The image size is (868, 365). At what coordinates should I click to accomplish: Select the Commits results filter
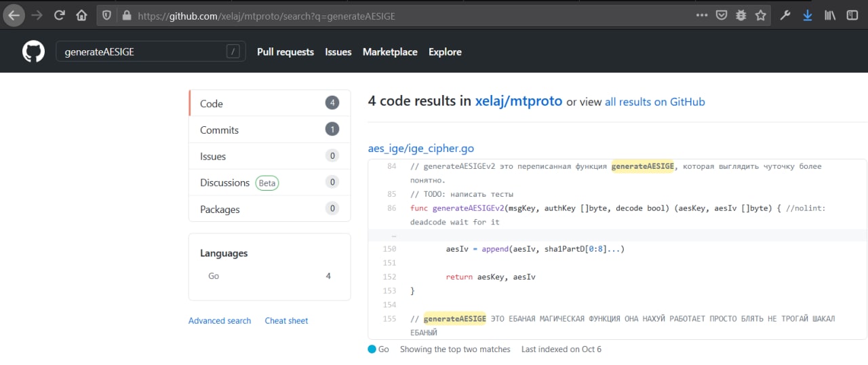(269, 130)
